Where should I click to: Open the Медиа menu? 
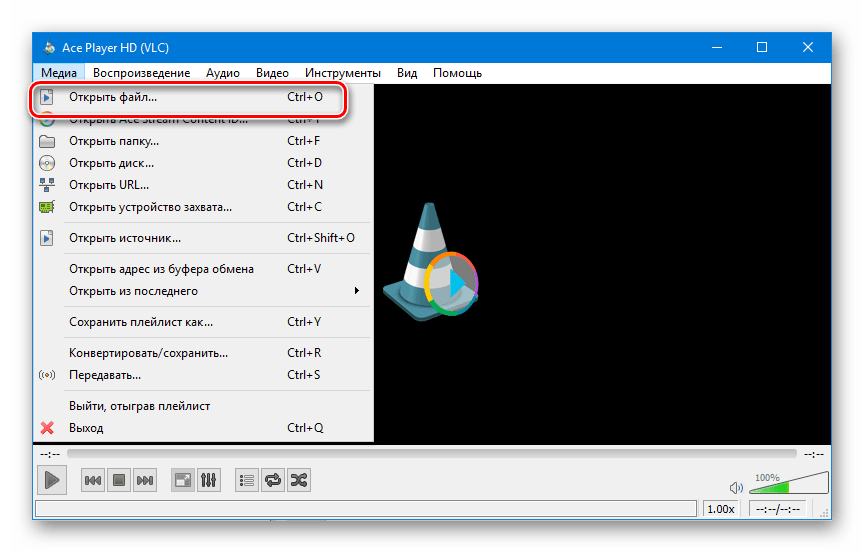(x=59, y=73)
